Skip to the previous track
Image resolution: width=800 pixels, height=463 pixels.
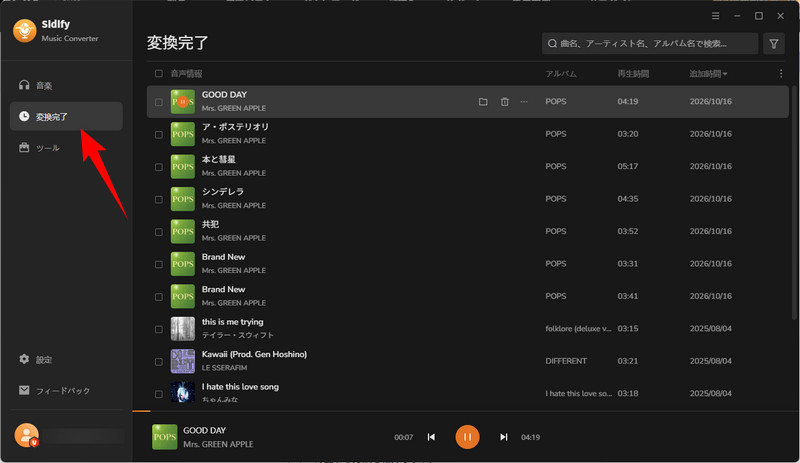(431, 437)
